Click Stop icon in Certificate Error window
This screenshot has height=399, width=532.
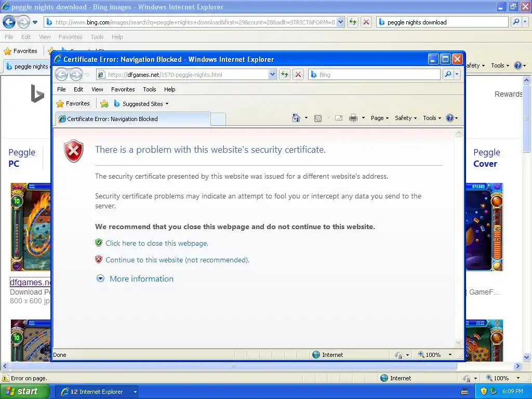pyautogui.click(x=298, y=74)
